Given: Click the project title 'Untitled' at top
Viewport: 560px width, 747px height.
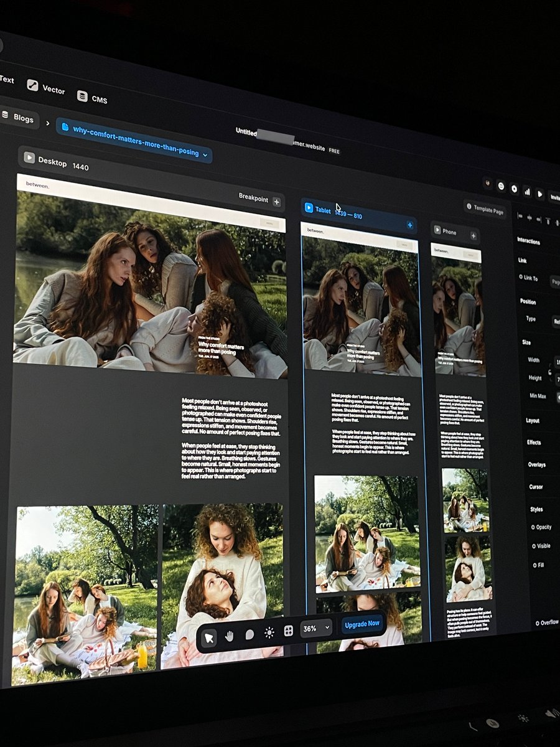Looking at the screenshot, I should pos(246,132).
